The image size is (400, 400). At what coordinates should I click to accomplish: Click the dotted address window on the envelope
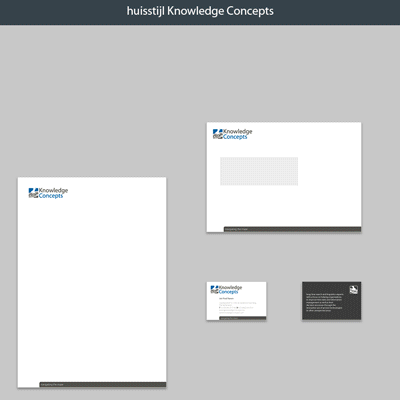(259, 171)
